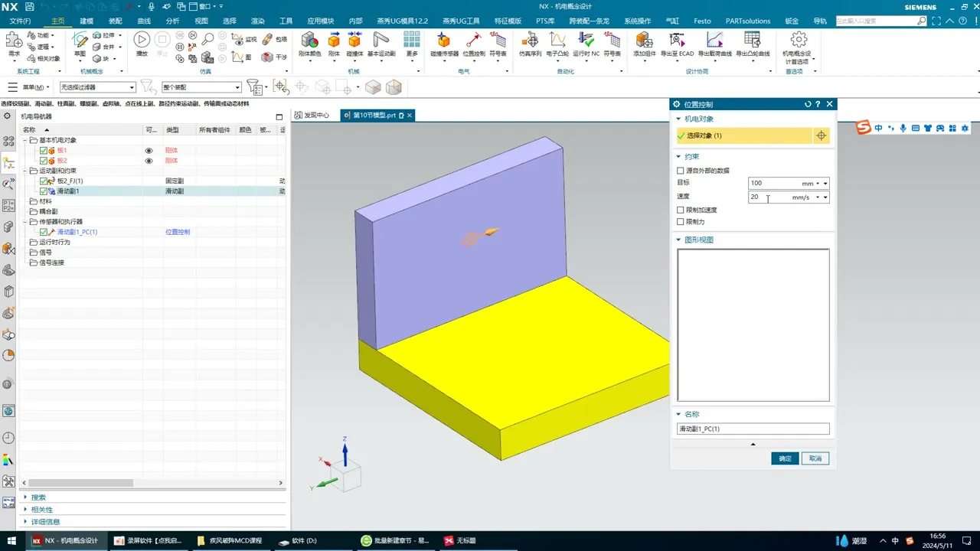Click the 草图 sketch tool
This screenshot has height=551, width=980.
[x=80, y=41]
